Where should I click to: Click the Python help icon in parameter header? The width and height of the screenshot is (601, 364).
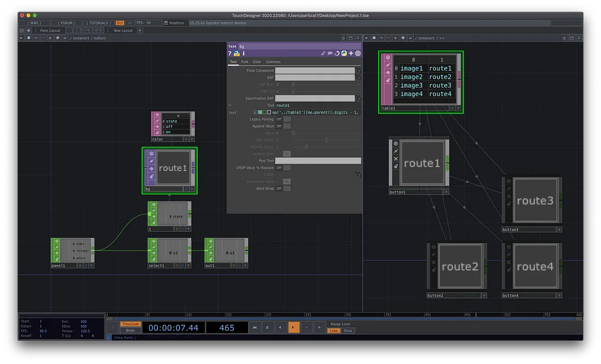237,53
